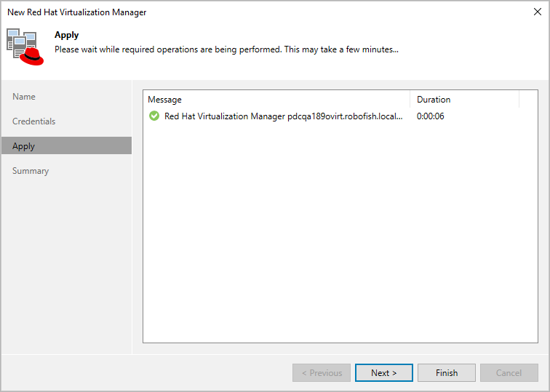Click the 'Please wait' description text
Image resolution: width=550 pixels, height=392 pixels.
coord(226,49)
